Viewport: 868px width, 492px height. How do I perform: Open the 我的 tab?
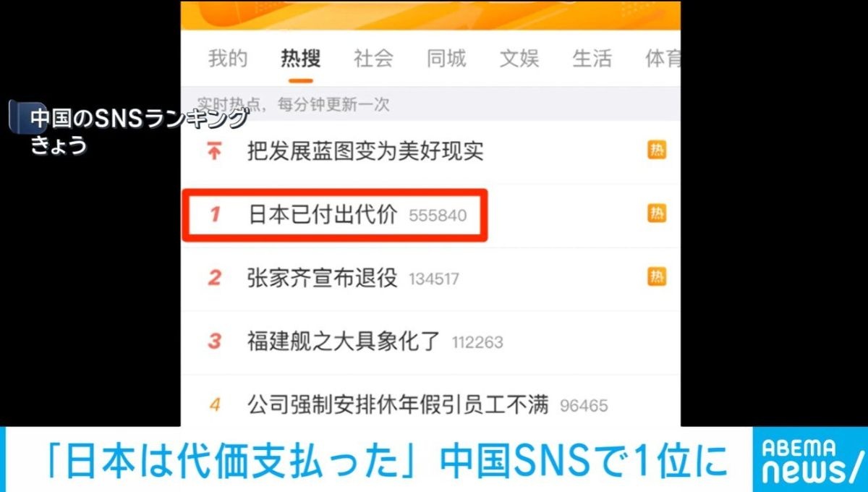pyautogui.click(x=228, y=59)
